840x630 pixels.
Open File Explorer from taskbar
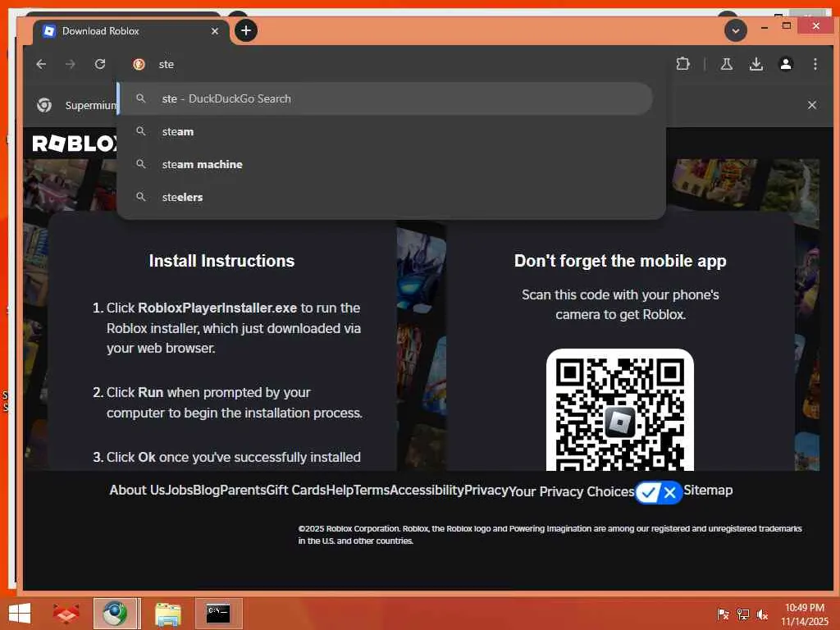(x=167, y=614)
